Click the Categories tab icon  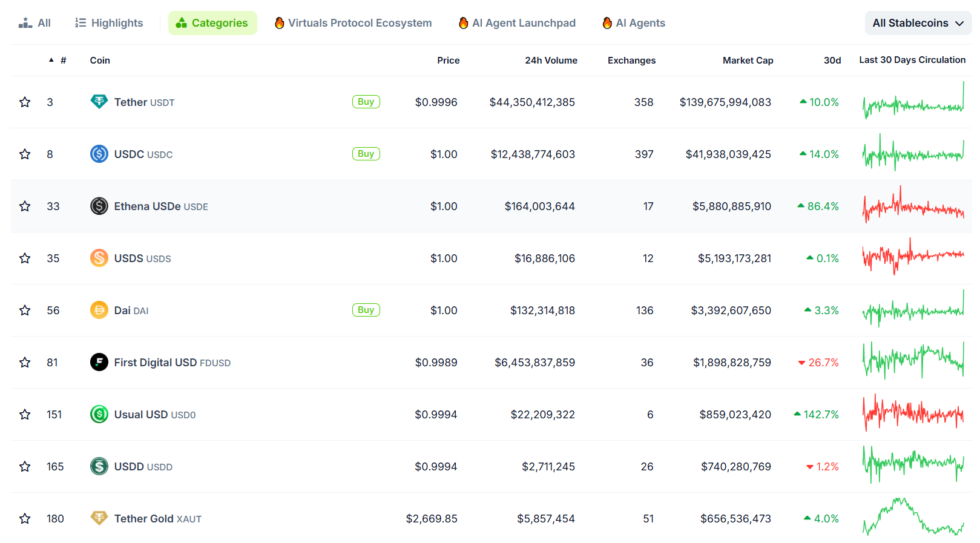coord(181,23)
